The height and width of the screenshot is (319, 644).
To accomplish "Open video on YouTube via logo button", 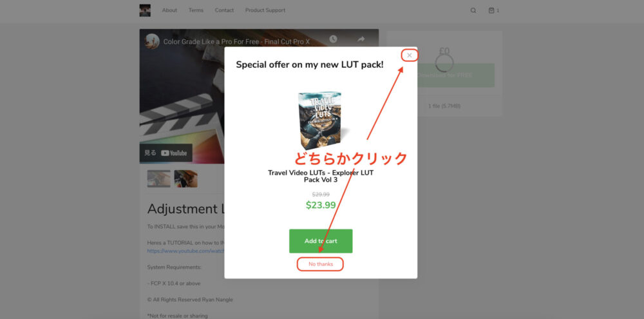I will pos(166,153).
